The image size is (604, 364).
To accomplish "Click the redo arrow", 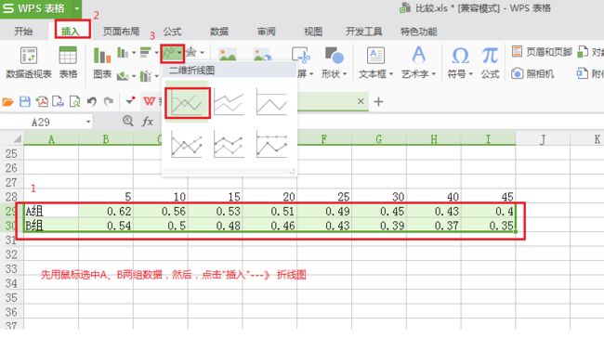I will 109,101.
